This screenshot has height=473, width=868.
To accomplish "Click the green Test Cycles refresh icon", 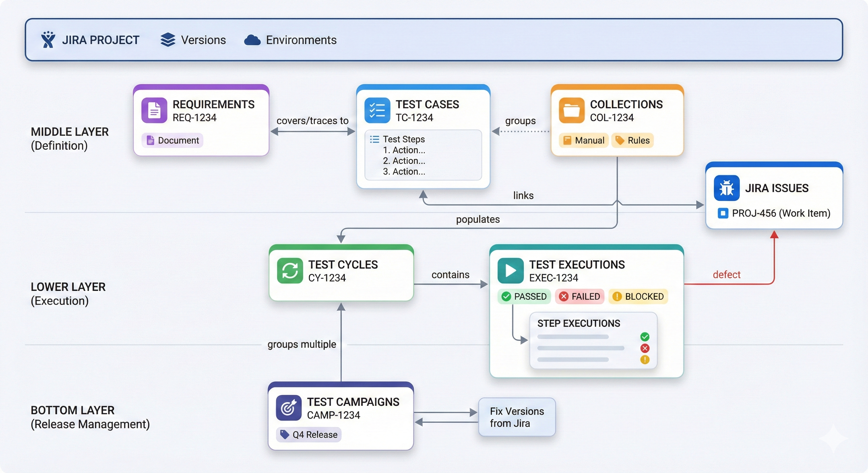I will pyautogui.click(x=290, y=270).
